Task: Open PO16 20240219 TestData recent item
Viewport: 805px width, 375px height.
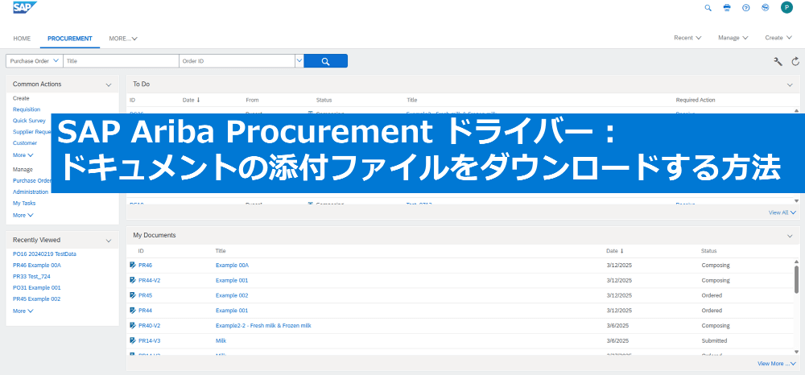Action: pyautogui.click(x=45, y=254)
